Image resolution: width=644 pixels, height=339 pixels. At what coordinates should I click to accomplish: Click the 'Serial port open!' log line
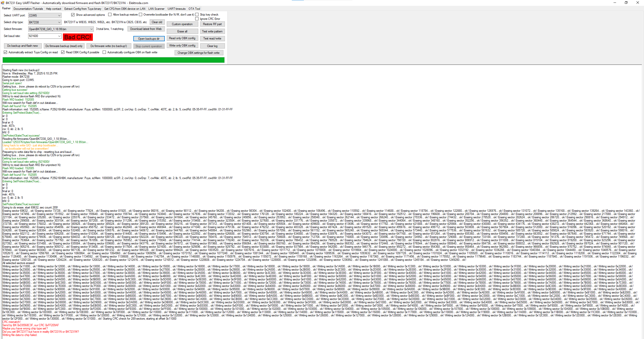tap(12, 83)
